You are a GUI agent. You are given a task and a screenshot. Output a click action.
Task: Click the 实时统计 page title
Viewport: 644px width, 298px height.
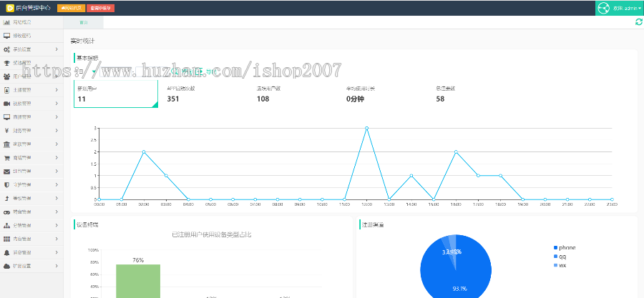tap(82, 41)
